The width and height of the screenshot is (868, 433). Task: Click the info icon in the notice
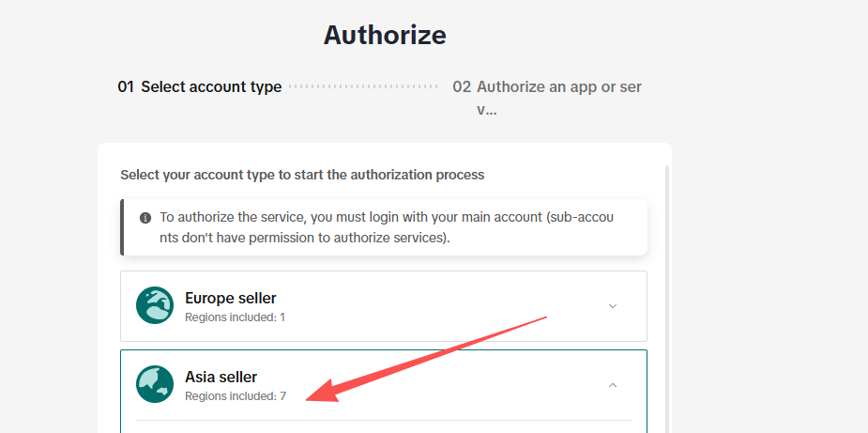(x=145, y=218)
